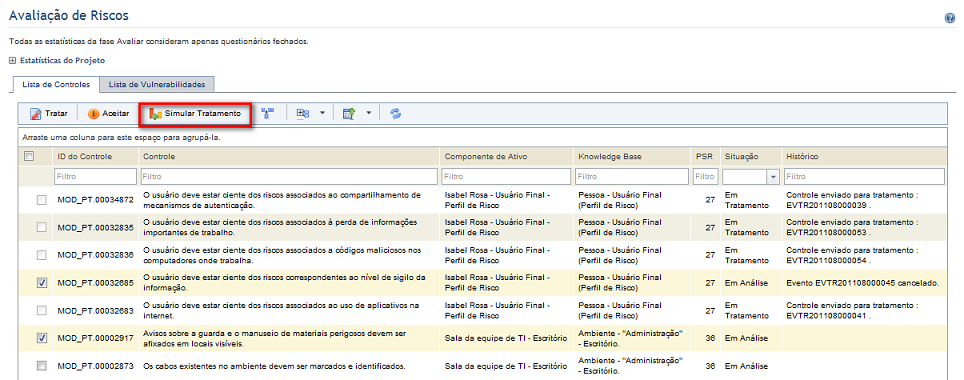
Task: Open dropdown arrow next to column configuration icon
Action: tap(322, 113)
